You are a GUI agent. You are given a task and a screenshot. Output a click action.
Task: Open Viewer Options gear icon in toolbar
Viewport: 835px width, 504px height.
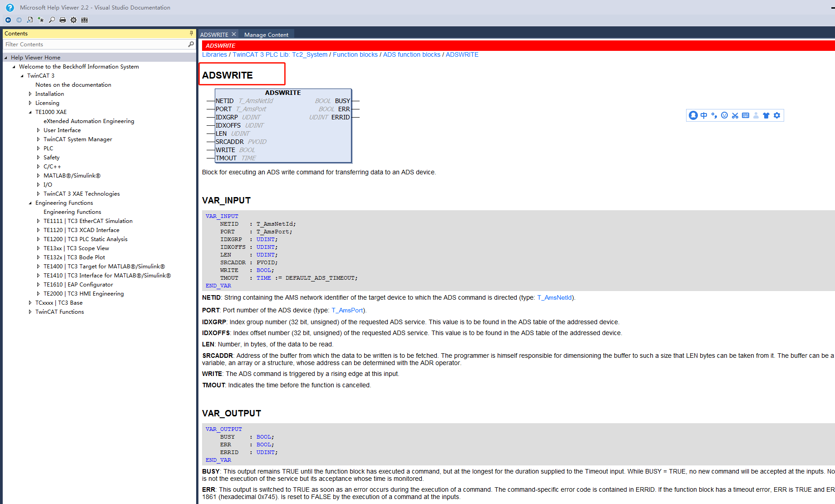click(74, 20)
